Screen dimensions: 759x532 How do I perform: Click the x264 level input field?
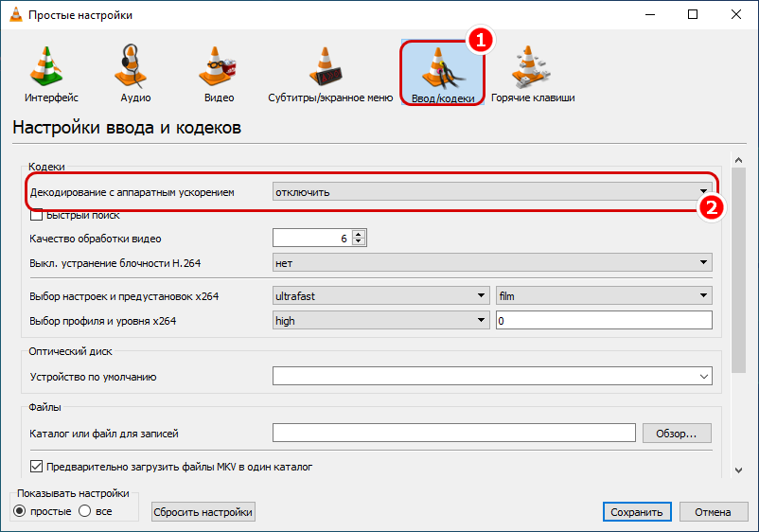pyautogui.click(x=604, y=321)
